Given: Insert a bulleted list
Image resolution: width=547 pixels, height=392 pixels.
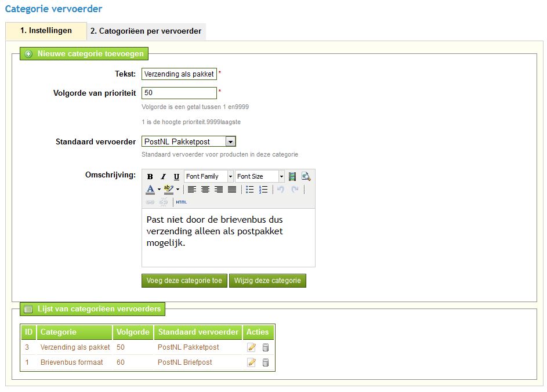Looking at the screenshot, I should click(x=249, y=190).
